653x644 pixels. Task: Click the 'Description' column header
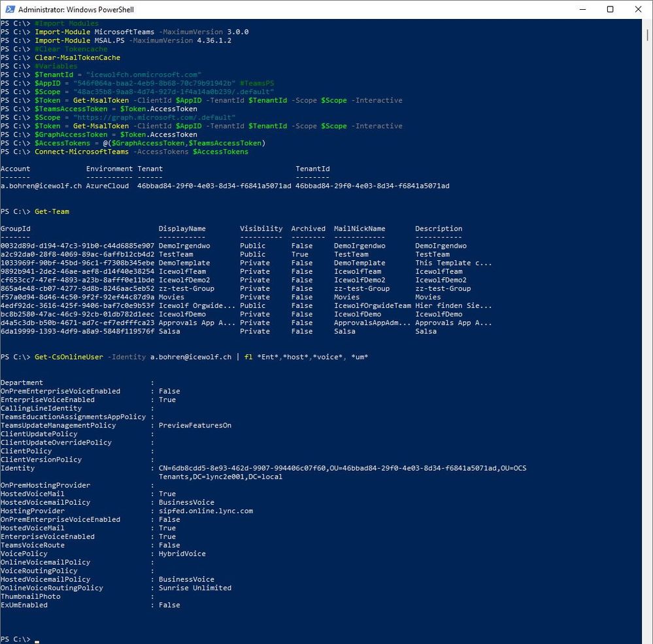439,229
